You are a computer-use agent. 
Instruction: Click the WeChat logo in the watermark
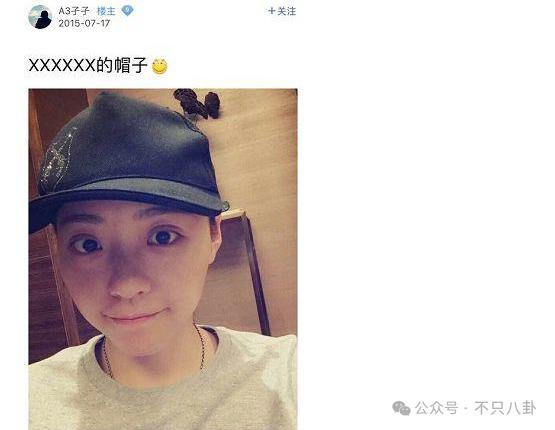pyautogui.click(x=401, y=408)
